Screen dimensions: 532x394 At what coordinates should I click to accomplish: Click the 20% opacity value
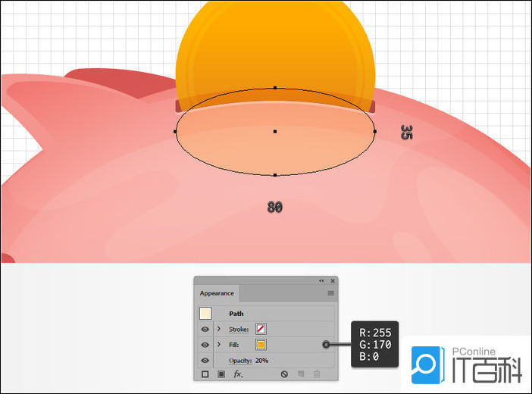tap(261, 361)
